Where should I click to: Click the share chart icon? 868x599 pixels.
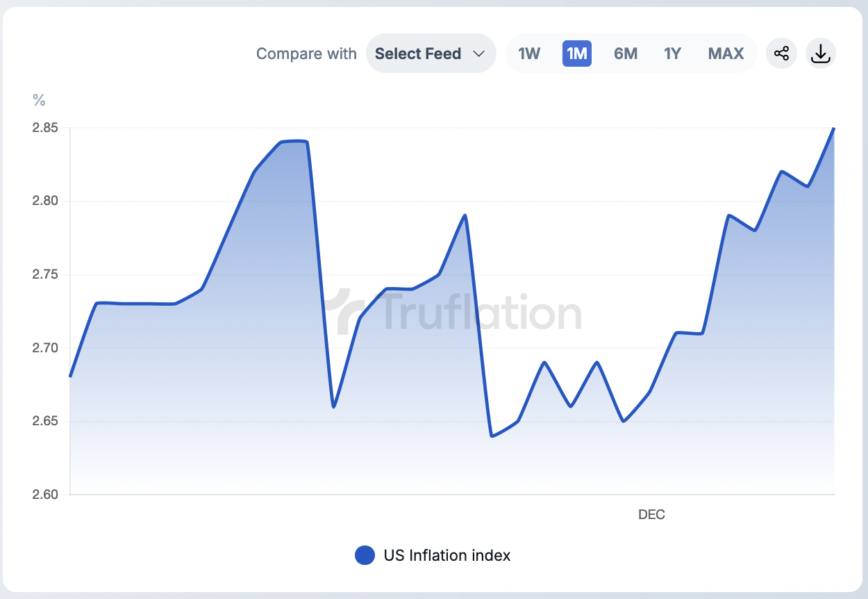(x=781, y=54)
